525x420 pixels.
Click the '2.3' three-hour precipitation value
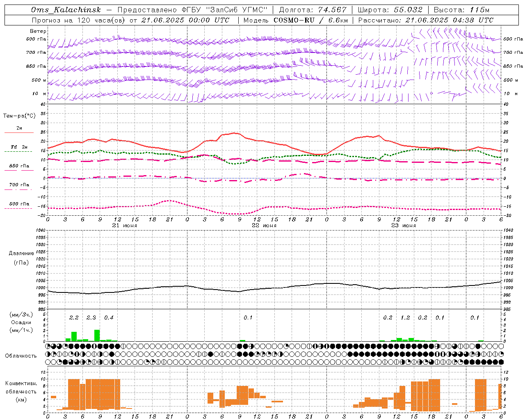91,317
